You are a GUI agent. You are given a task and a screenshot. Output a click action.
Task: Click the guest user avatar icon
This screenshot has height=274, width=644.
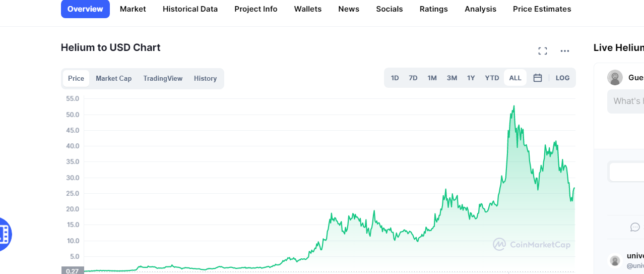[615, 78]
